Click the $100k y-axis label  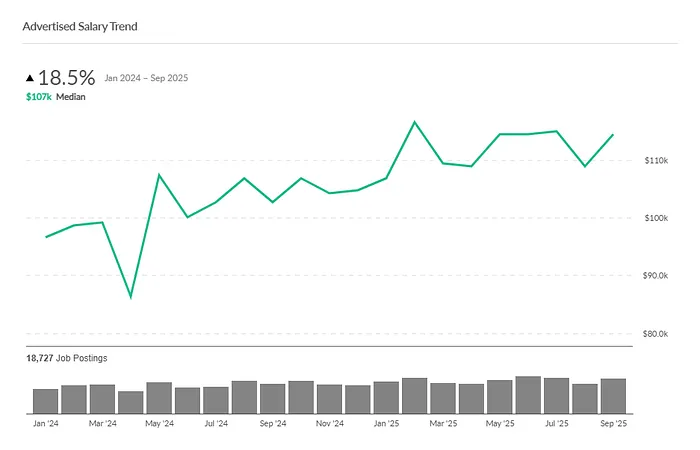pyautogui.click(x=655, y=218)
